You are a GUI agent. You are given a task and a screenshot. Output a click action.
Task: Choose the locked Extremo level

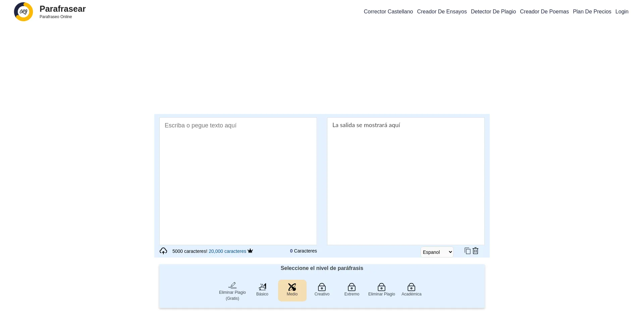point(352,290)
